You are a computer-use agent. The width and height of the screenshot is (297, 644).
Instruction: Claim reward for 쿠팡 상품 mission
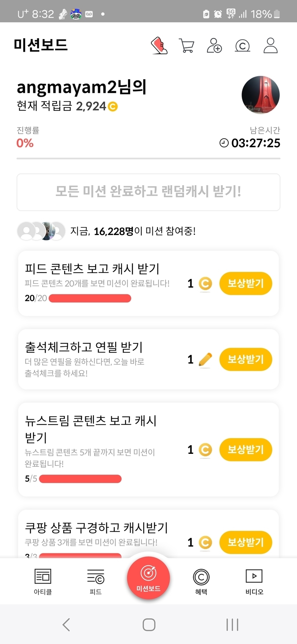tap(245, 542)
